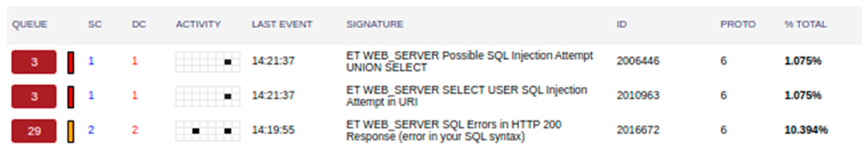Click the ID column header
This screenshot has height=152, width=868.
point(621,24)
